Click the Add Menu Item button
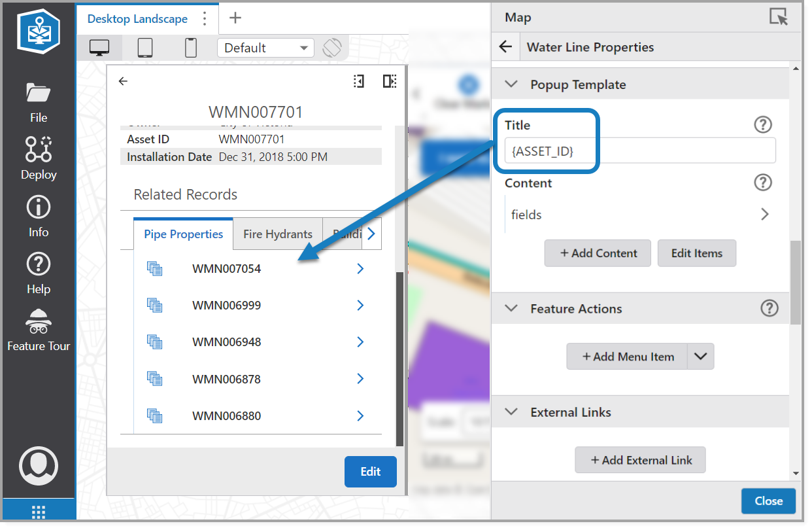 coord(628,357)
